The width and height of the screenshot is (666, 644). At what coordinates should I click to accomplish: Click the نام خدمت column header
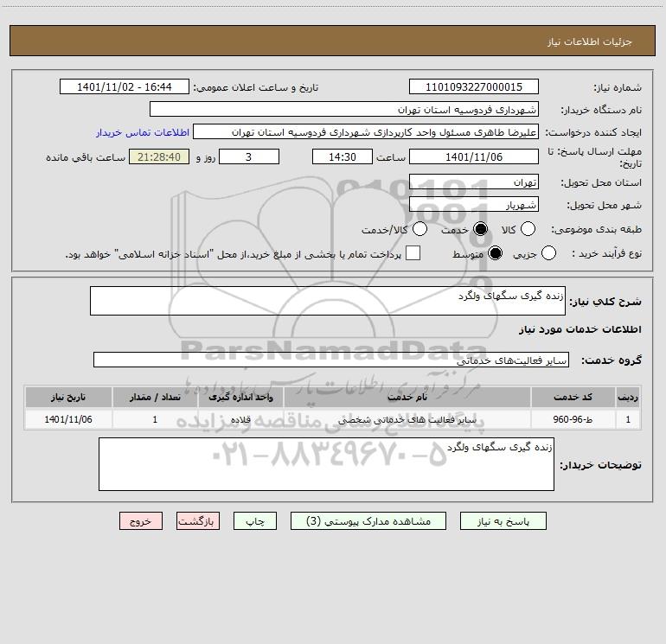click(x=407, y=398)
